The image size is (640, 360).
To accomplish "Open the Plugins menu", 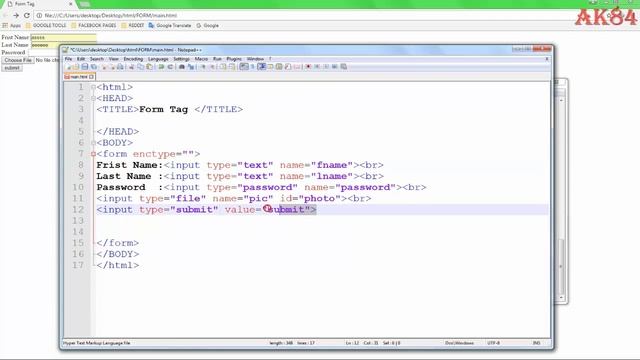I will tap(234, 59).
